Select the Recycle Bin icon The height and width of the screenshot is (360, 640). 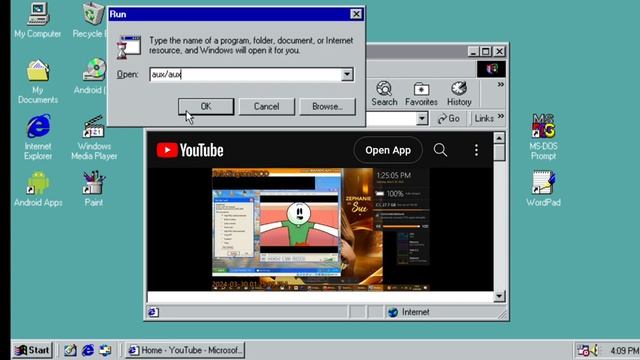pyautogui.click(x=91, y=20)
